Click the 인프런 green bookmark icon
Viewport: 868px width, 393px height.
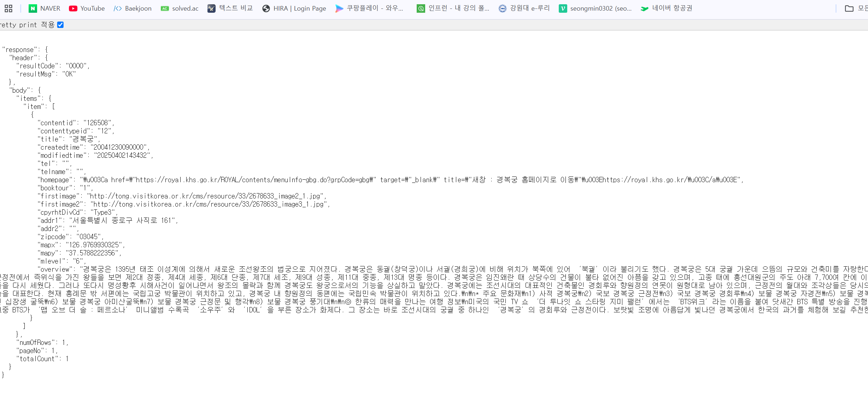pyautogui.click(x=421, y=8)
